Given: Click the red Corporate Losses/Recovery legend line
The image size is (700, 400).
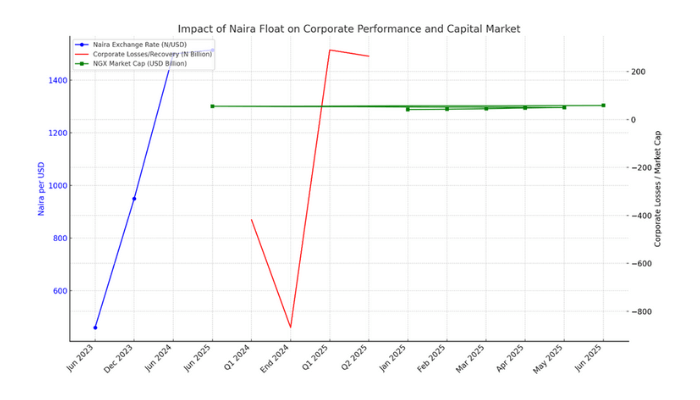Looking at the screenshot, I should [x=82, y=52].
